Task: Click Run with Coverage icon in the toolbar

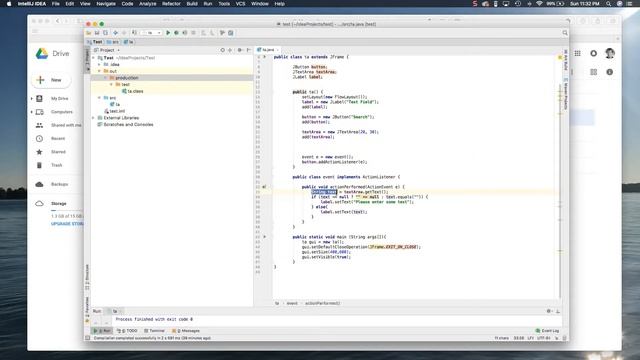Action: tap(185, 33)
